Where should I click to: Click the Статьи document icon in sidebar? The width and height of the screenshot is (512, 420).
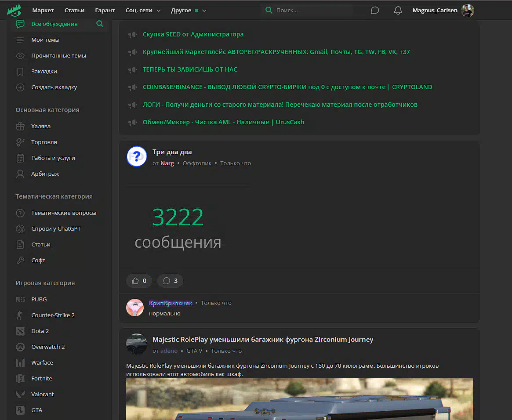(20, 245)
